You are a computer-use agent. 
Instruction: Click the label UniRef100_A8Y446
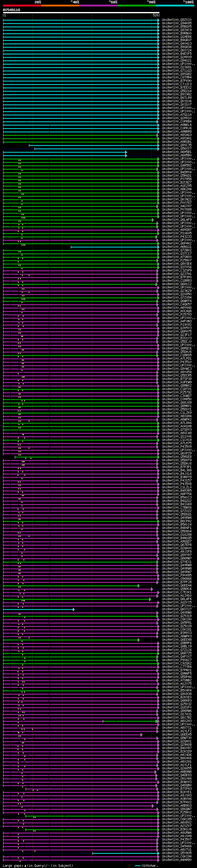tap(176, 308)
